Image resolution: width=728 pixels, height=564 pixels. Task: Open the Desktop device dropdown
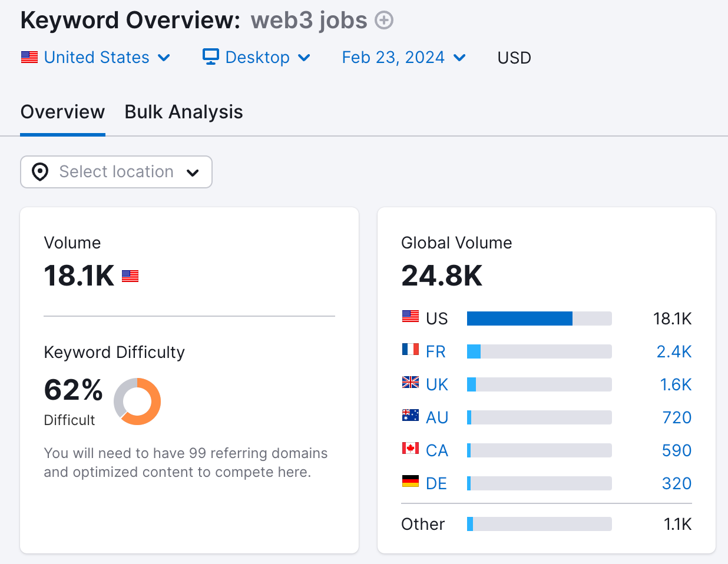(257, 57)
